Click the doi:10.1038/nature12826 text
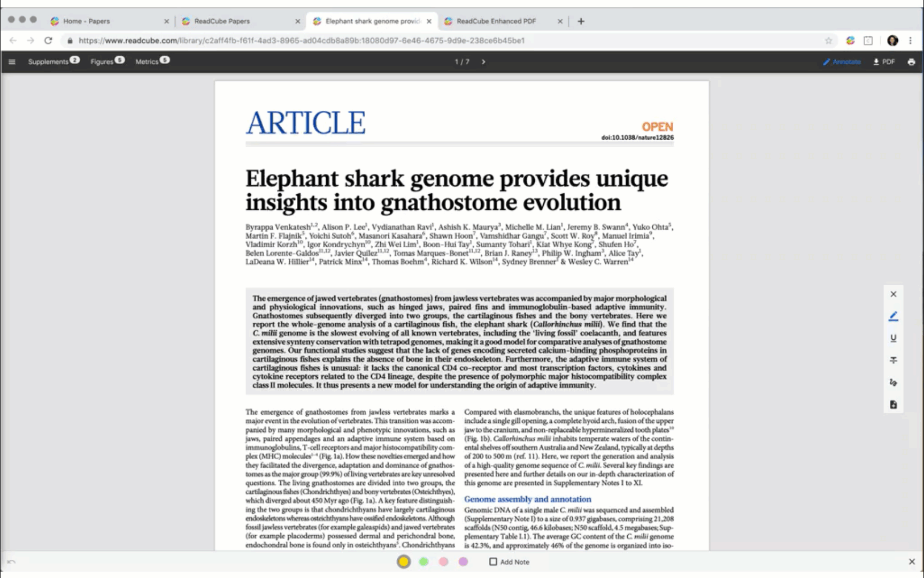The height and width of the screenshot is (578, 924). point(637,138)
